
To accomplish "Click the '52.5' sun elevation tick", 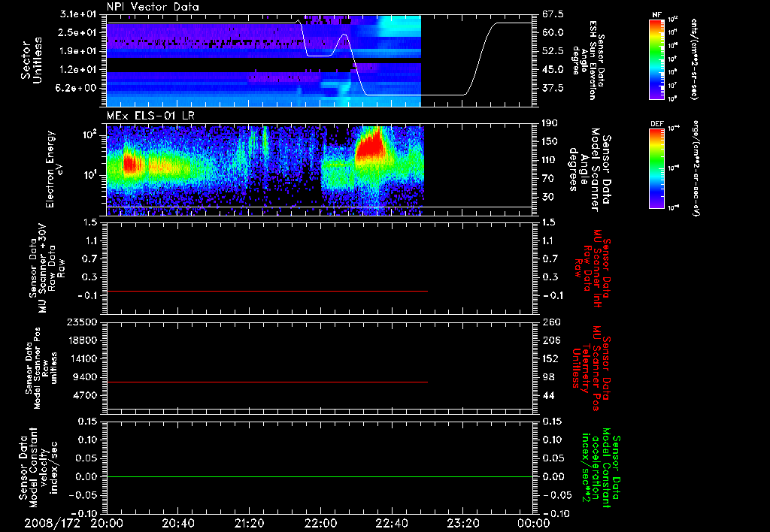I will point(553,51).
